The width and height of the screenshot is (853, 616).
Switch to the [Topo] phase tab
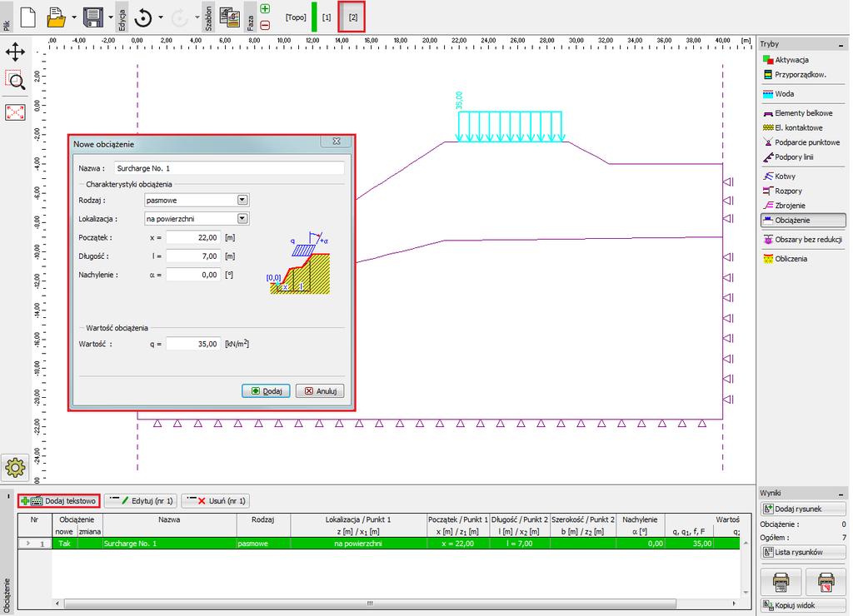(296, 17)
